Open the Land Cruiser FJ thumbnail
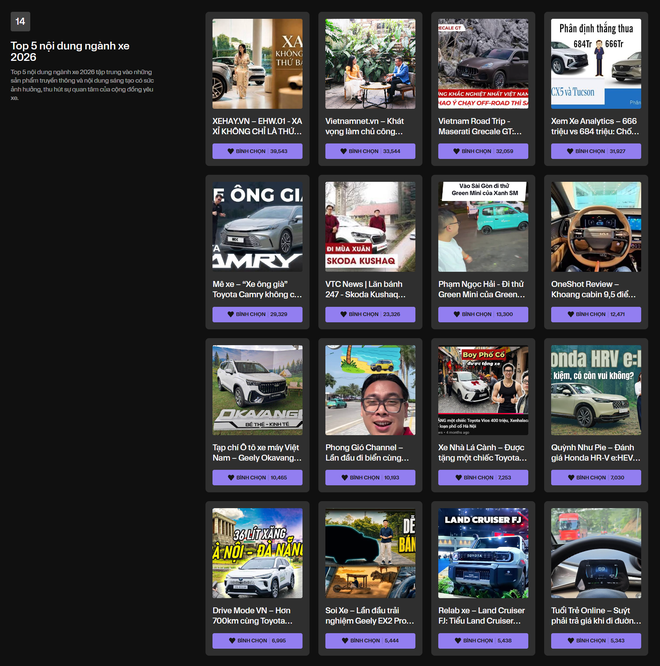The height and width of the screenshot is (666, 660). click(483, 553)
